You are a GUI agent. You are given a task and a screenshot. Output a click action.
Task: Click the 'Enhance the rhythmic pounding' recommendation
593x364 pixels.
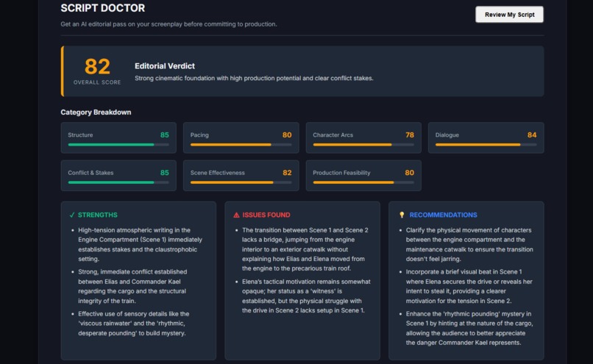469,328
